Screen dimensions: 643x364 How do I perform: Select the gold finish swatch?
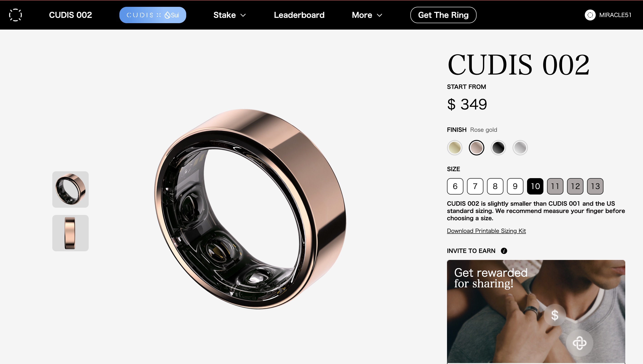click(x=455, y=147)
